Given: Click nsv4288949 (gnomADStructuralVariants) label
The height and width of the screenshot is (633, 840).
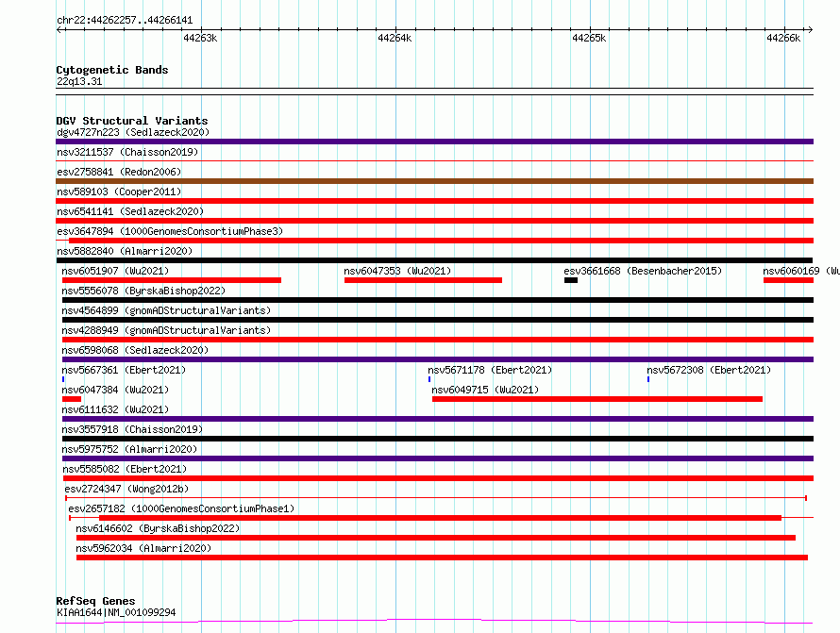Looking at the screenshot, I should (x=166, y=330).
